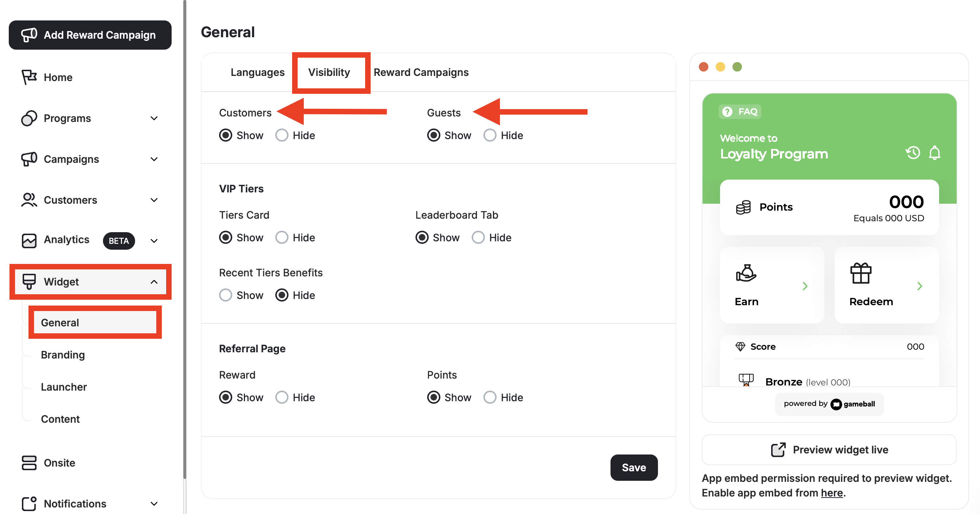Collapse the Widget section chevron

pyautogui.click(x=154, y=281)
